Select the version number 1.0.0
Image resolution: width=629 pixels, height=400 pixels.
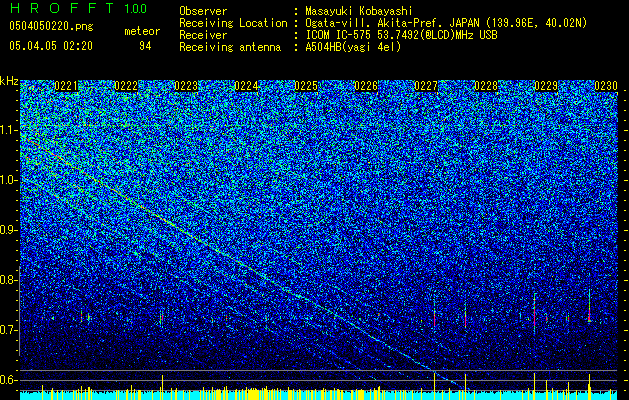136,9
